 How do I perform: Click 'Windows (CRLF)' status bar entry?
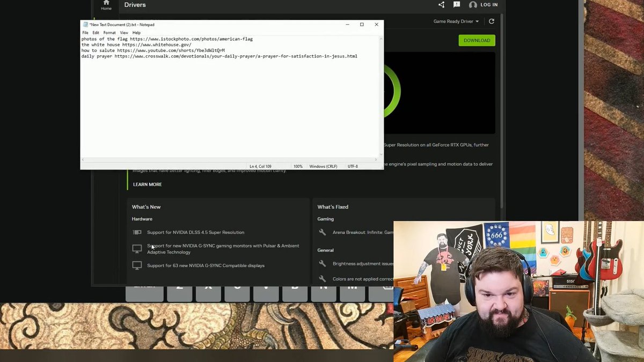point(323,166)
